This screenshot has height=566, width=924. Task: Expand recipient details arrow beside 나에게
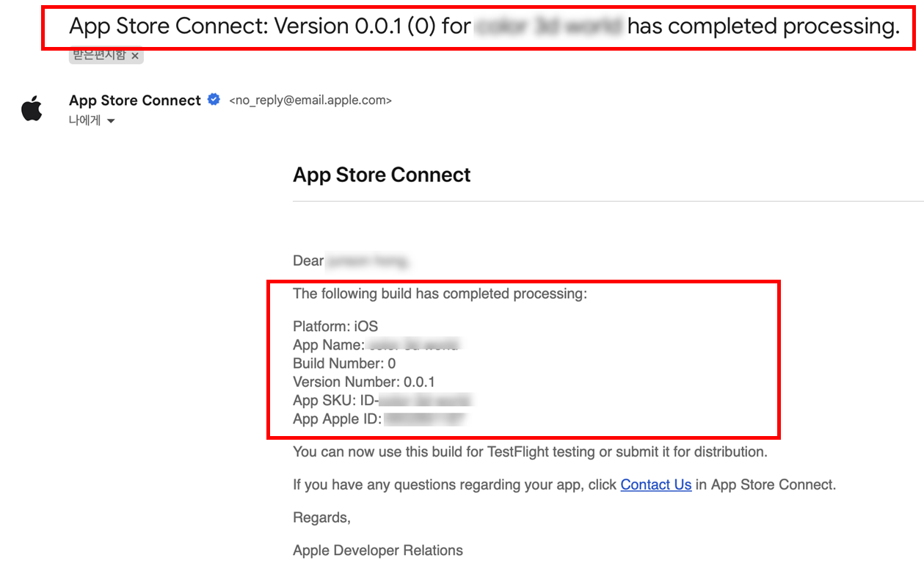[x=111, y=121]
